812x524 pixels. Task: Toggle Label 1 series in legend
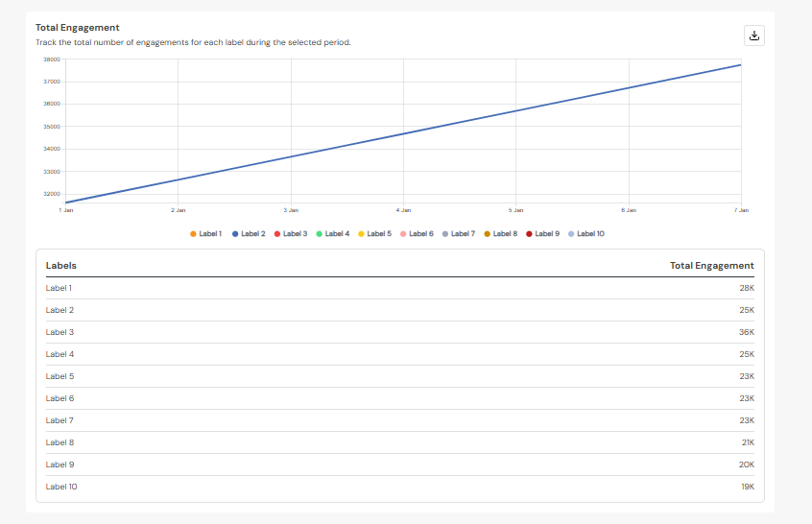(x=205, y=234)
